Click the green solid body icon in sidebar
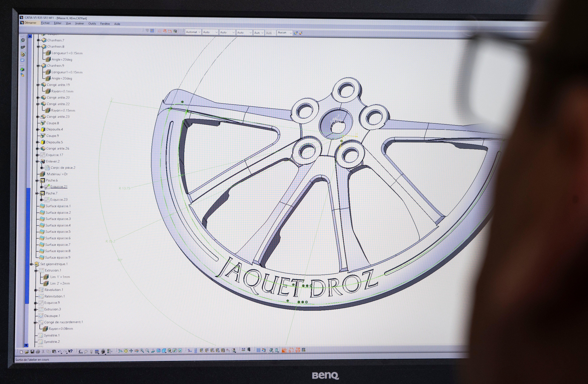Viewport: 588px width, 384px height. (22, 70)
